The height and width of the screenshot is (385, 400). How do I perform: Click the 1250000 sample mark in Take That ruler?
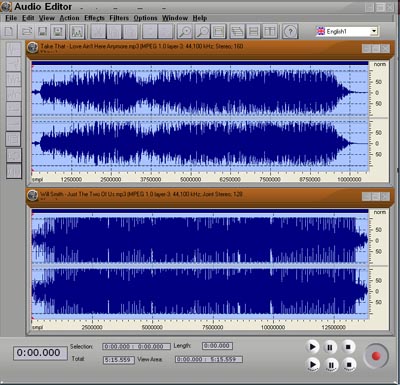(x=71, y=179)
